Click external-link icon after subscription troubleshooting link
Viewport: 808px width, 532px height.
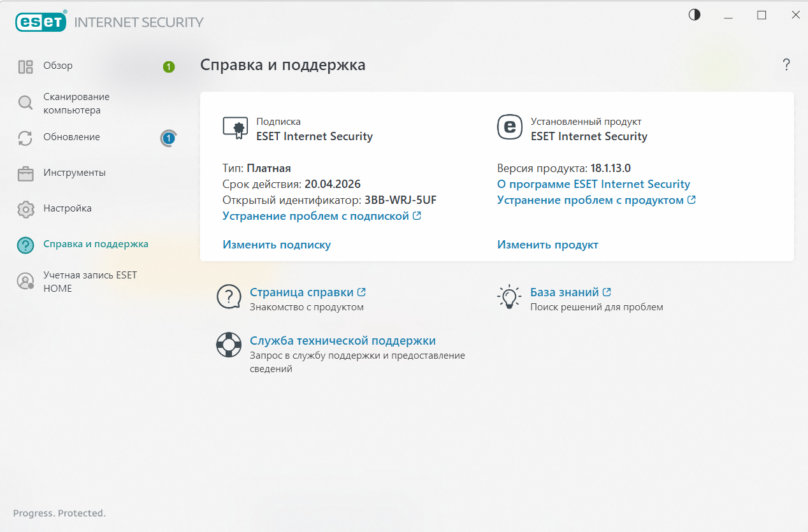[x=417, y=216]
